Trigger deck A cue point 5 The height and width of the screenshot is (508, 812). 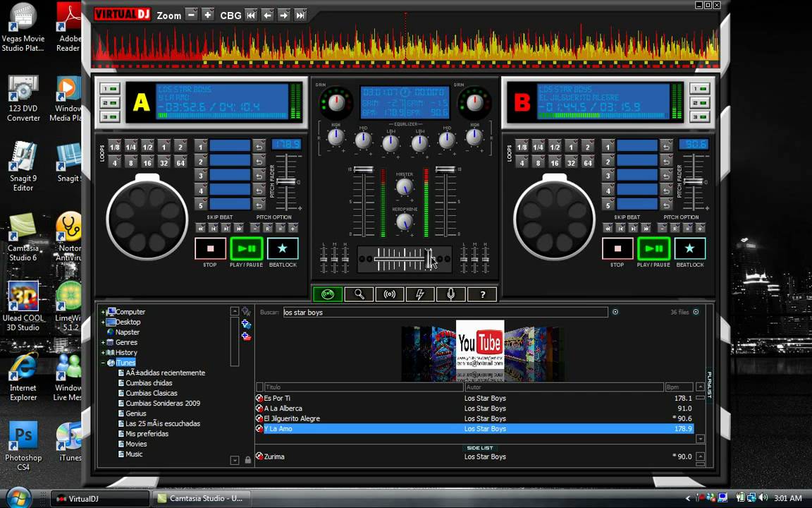point(200,205)
